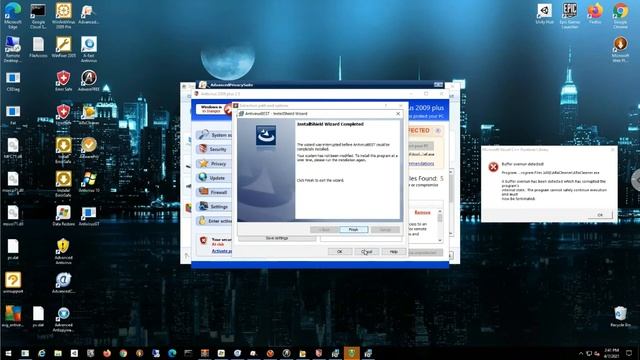This screenshot has width=640, height=360.
Task: Click the red Remove link
Action: (x=422, y=213)
